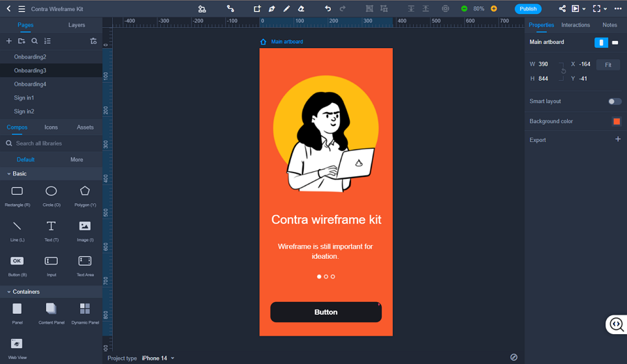Set artboard to landscape orientation
This screenshot has width=627, height=364.
615,42
